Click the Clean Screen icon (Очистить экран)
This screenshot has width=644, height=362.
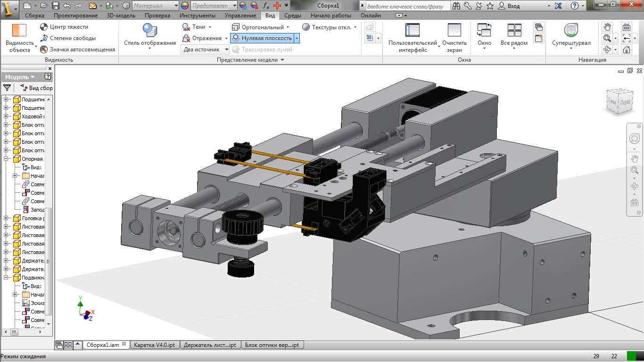(x=454, y=31)
